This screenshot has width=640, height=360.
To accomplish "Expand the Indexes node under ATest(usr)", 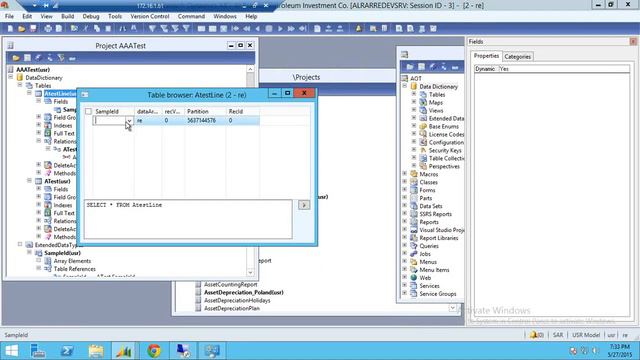I will [39, 204].
